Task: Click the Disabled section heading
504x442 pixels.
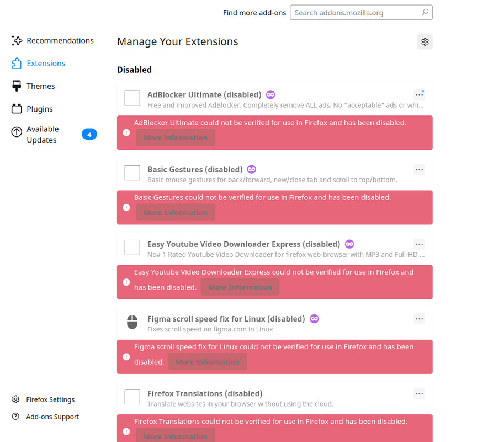Action: (x=134, y=70)
